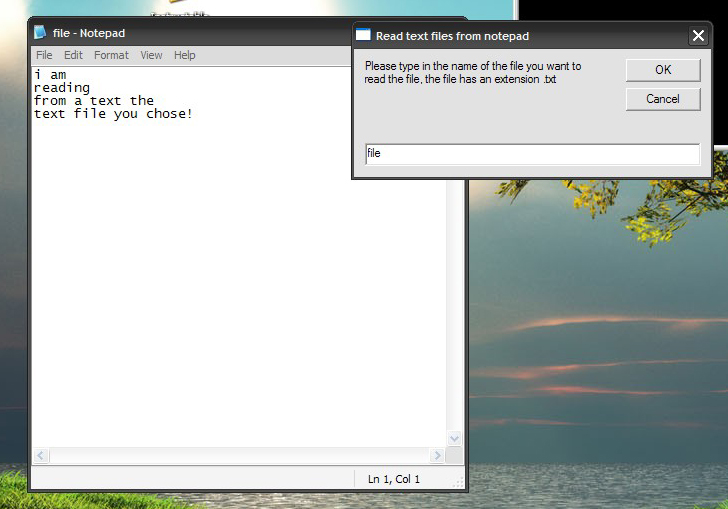Viewport: 728px width, 509px height.
Task: Click the Notepad scroll right arrow
Action: tap(437, 456)
